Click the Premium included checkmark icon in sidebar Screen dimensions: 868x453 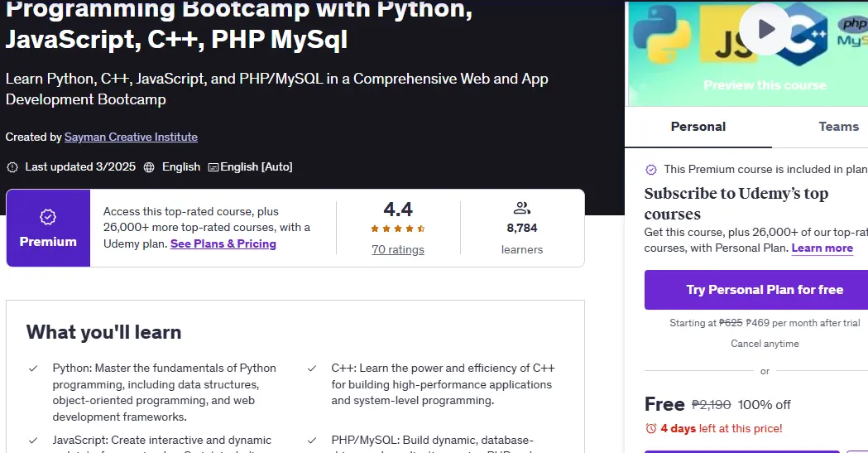pyautogui.click(x=651, y=170)
